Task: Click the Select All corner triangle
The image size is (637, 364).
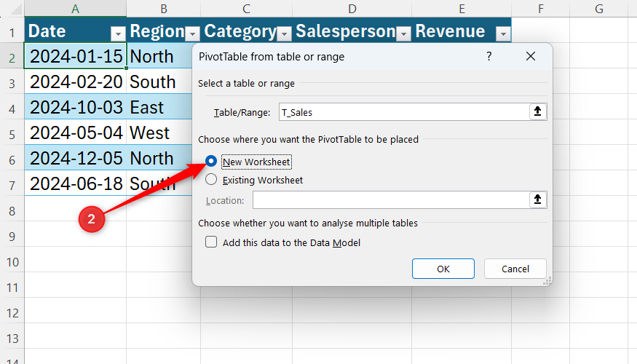Action: 16,9
